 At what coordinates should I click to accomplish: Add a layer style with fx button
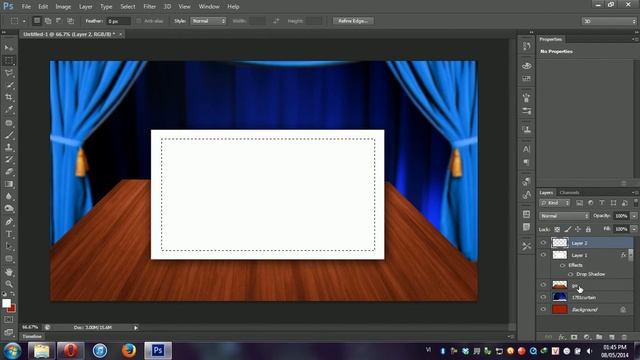point(562,337)
